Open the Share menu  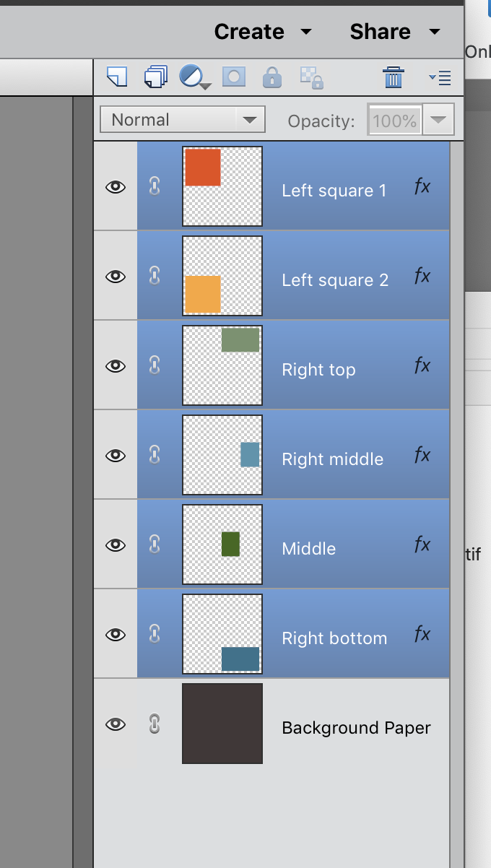point(394,32)
